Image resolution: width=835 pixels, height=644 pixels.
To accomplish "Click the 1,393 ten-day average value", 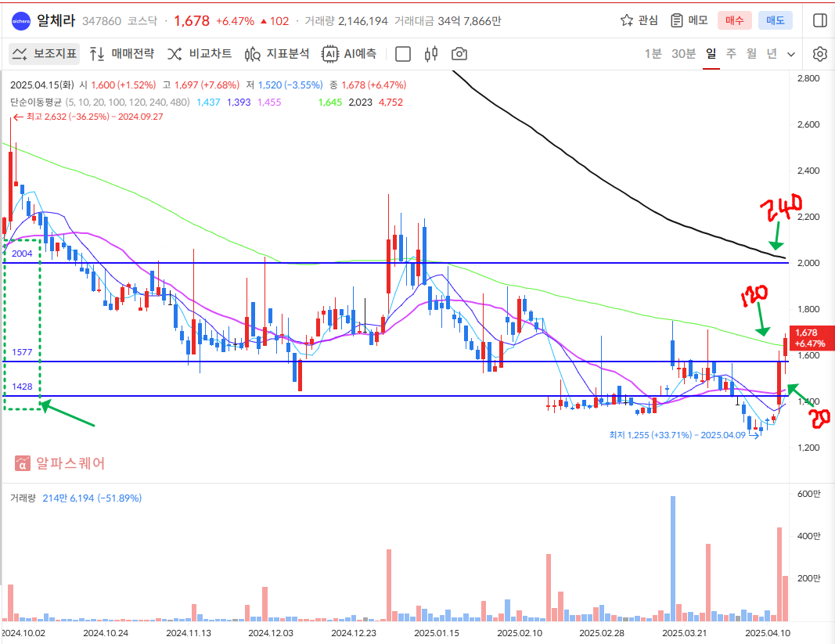I will click(x=239, y=103).
